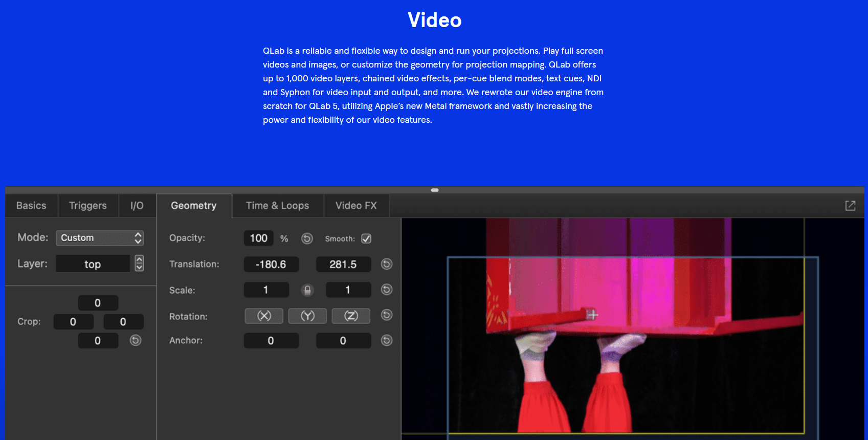Click the first Scale value field
Viewport: 868px width, 440px height.
(266, 290)
